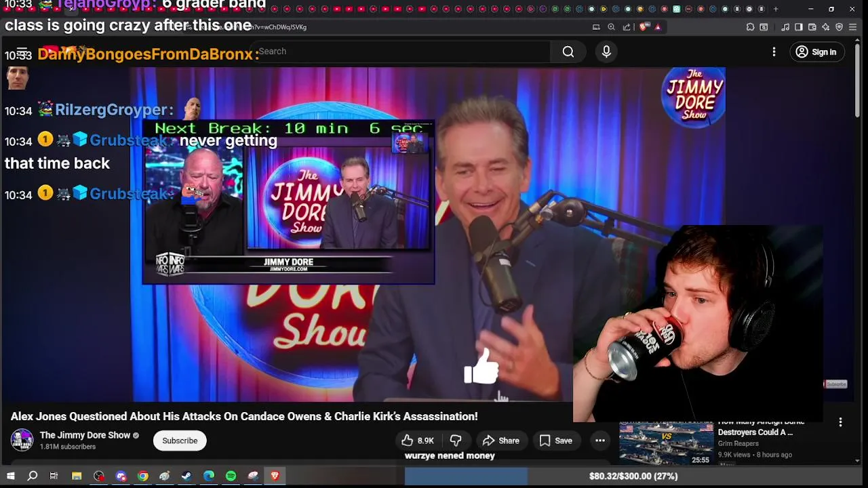Open Windows taskbar search
The width and height of the screenshot is (868, 488).
(32, 476)
